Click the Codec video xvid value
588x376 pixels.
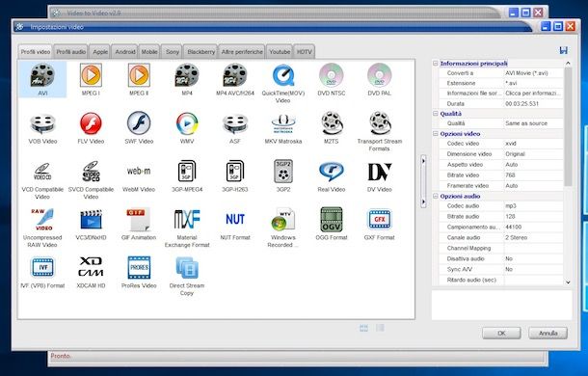533,144
